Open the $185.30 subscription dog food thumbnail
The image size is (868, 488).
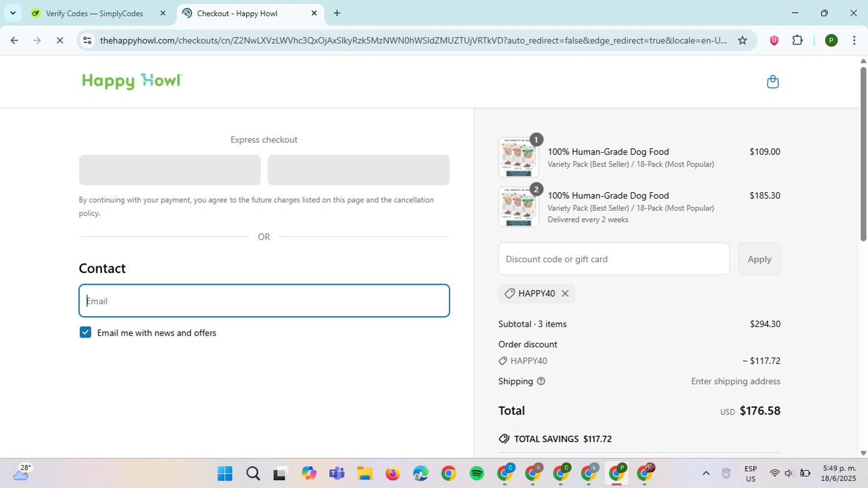[518, 207]
